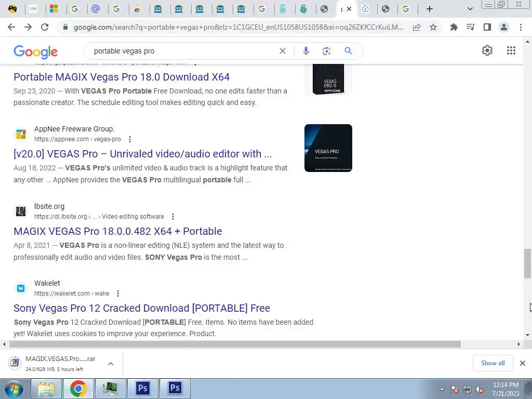Bookmark this tab with the star

tap(433, 27)
